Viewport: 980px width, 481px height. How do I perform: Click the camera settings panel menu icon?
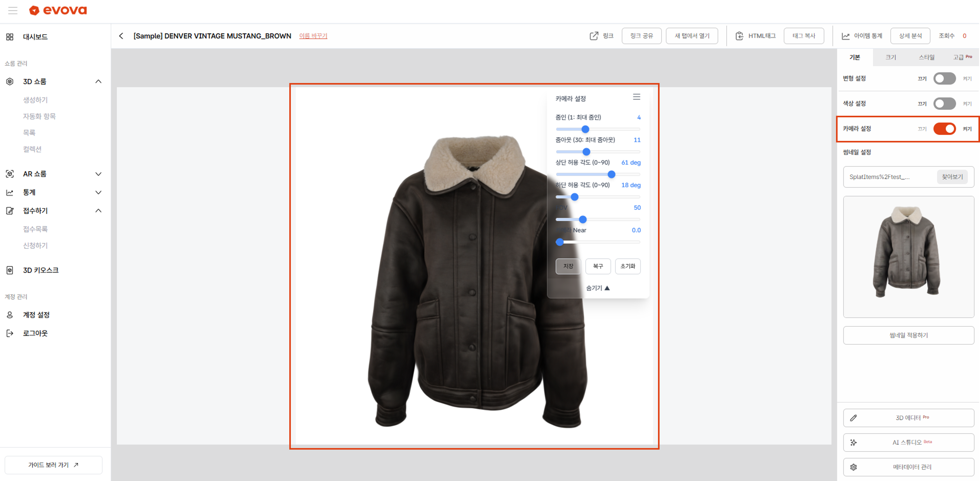[636, 97]
